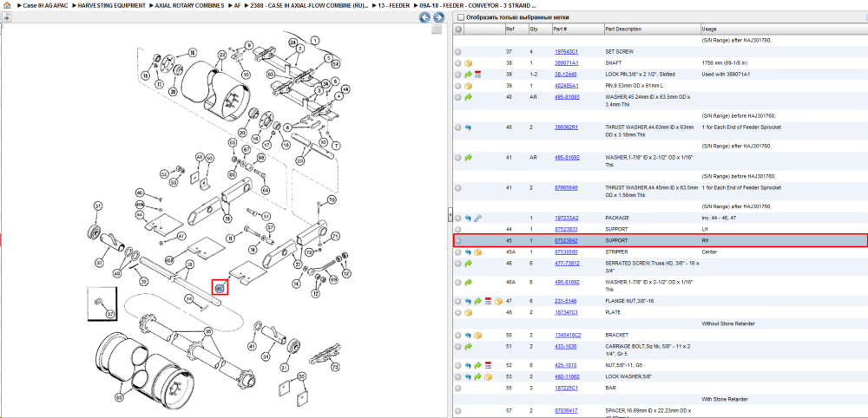Click the blue arrow in the 390362R1 thrust washer row
Viewport: 868px width, 418px height.
click(469, 127)
